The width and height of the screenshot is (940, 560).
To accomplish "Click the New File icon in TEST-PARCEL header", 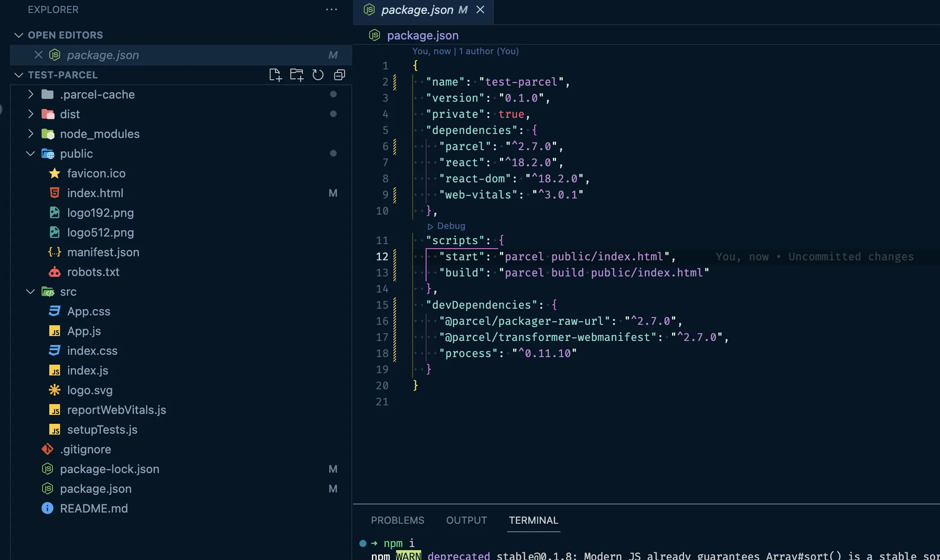I will tap(275, 75).
